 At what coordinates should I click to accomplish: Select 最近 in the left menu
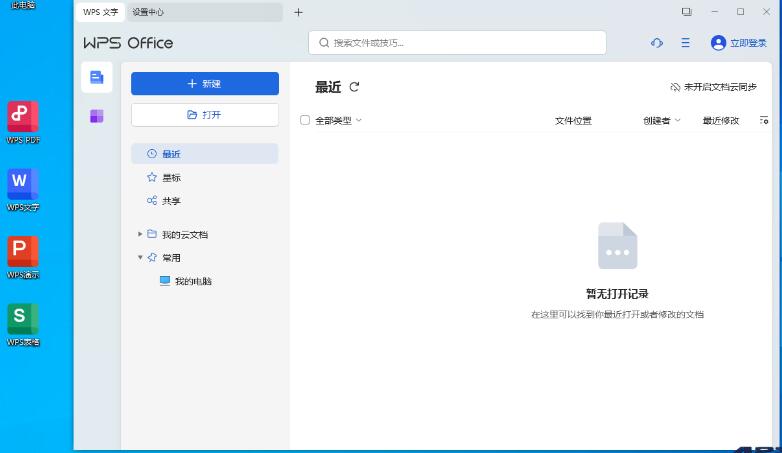pos(204,154)
